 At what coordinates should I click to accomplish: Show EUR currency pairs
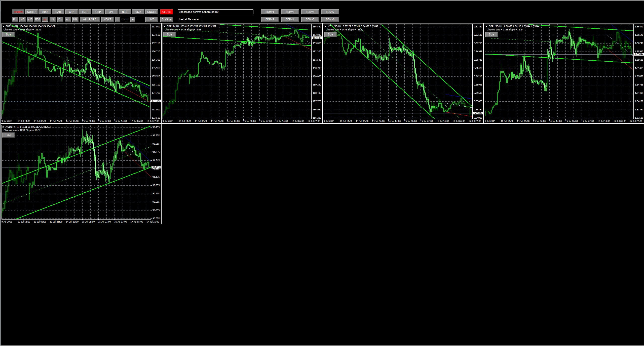point(85,12)
